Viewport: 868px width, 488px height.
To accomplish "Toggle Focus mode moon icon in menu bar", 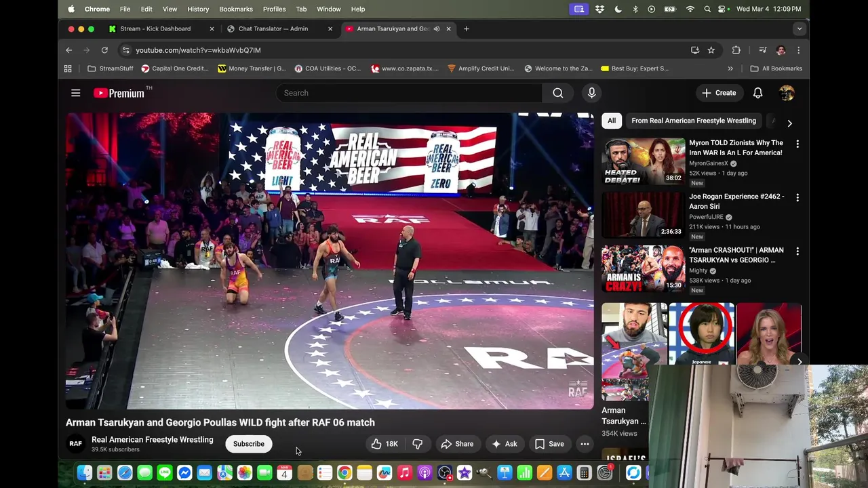I will tap(618, 9).
